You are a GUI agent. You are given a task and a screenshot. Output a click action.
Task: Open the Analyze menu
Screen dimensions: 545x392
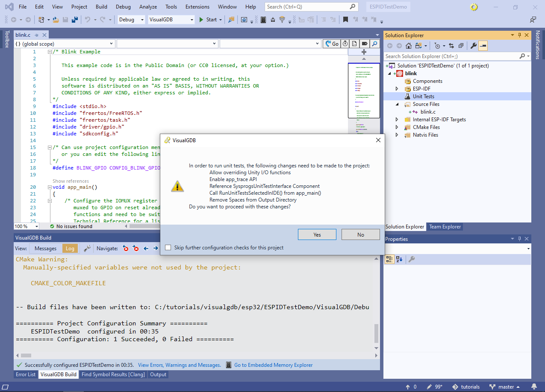click(x=148, y=7)
